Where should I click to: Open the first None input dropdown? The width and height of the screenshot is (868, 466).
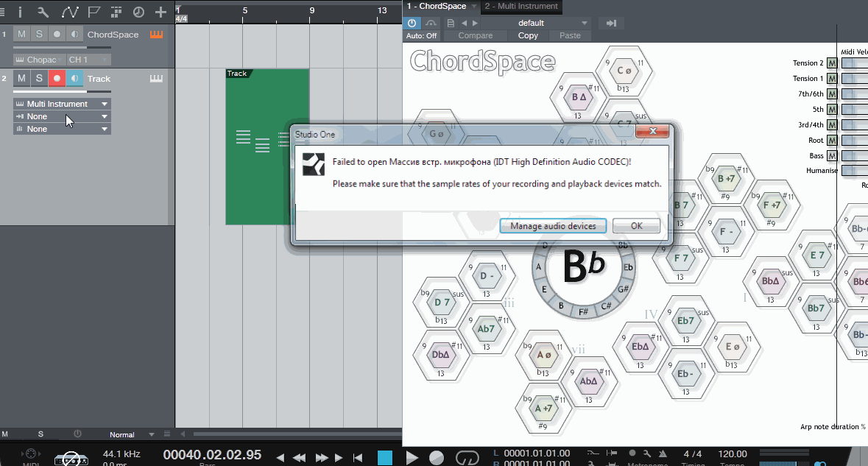click(x=62, y=116)
